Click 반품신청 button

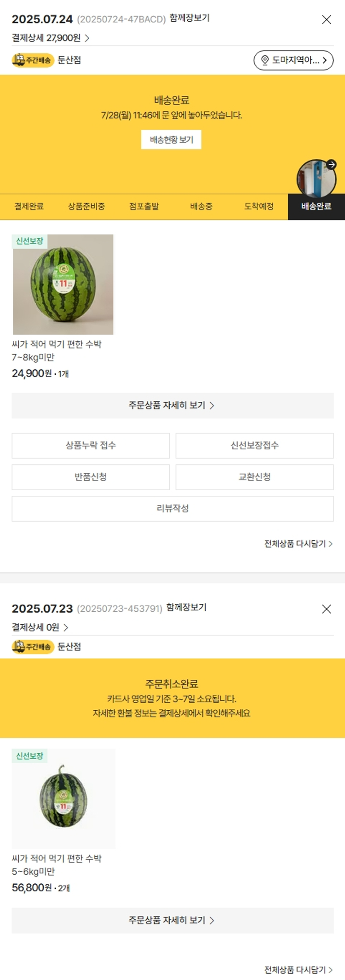[x=91, y=477]
